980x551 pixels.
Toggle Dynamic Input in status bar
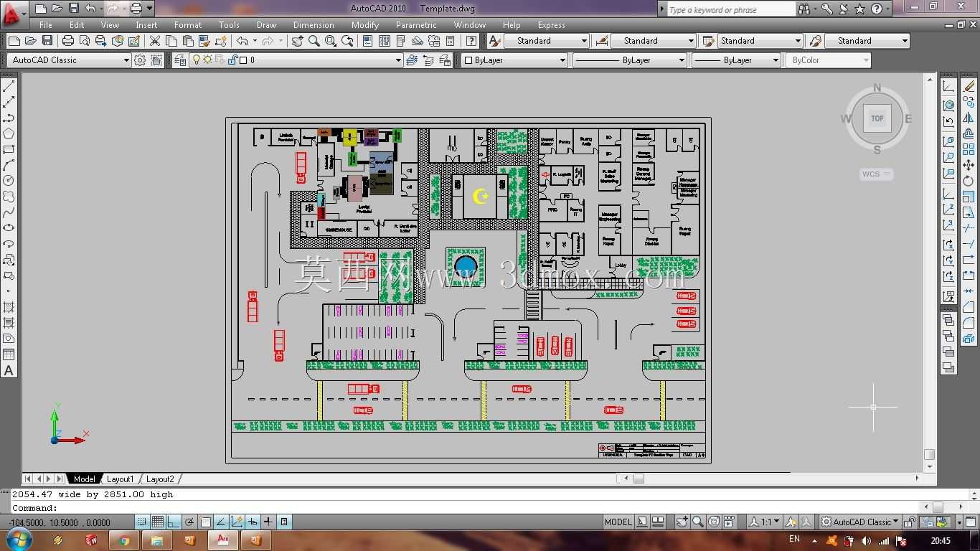tap(253, 522)
